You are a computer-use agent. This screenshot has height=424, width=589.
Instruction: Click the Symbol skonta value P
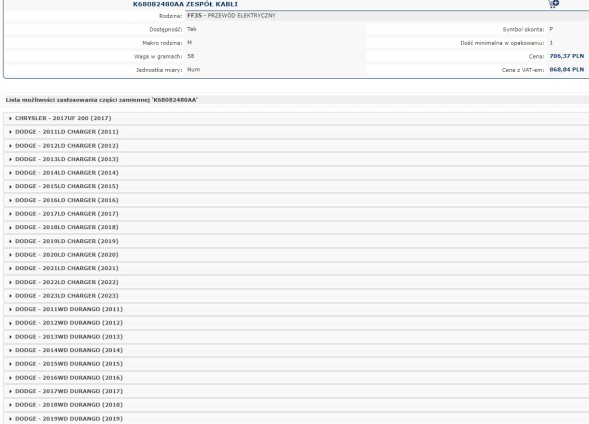(x=551, y=29)
